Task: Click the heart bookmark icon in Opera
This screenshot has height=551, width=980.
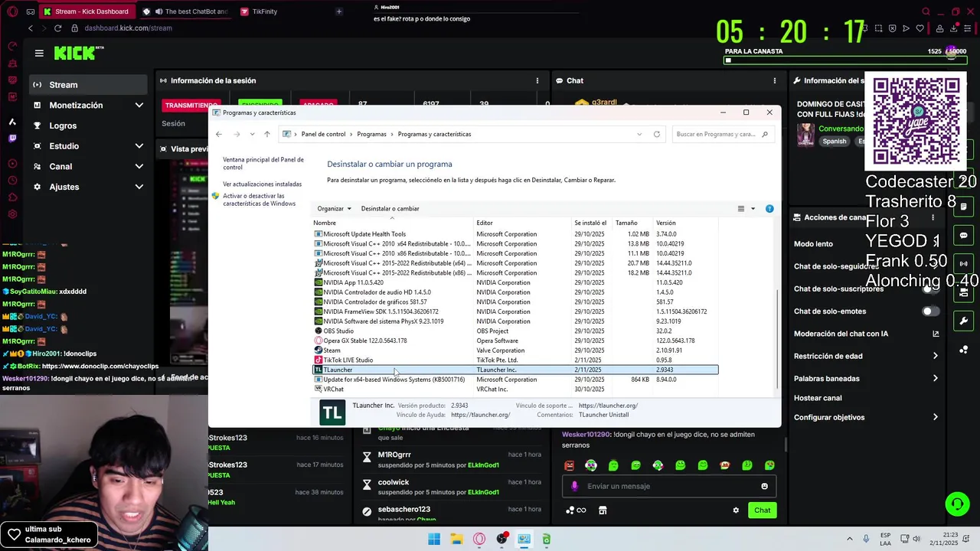Action: point(920,28)
